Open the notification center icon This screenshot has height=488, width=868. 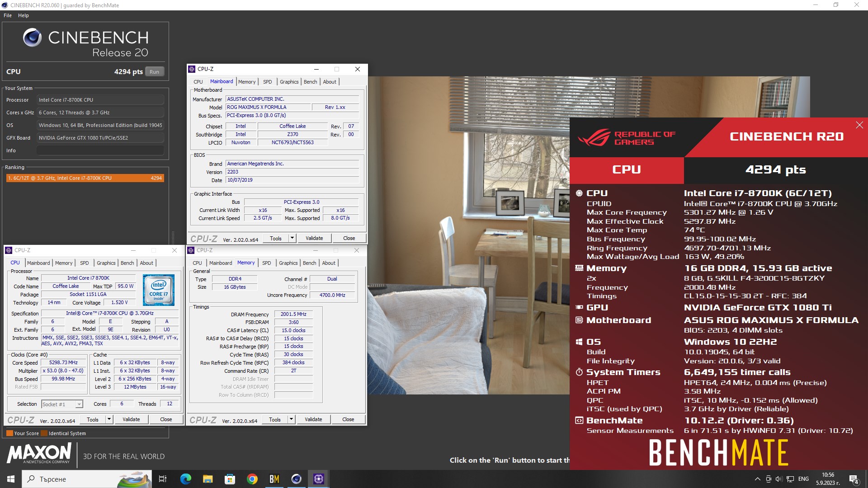pyautogui.click(x=854, y=479)
